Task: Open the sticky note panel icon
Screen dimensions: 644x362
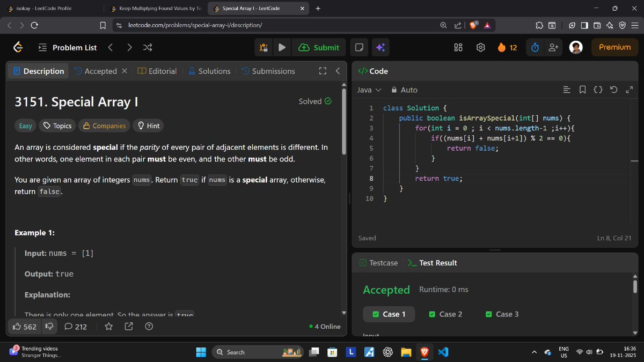Action: pyautogui.click(x=358, y=47)
